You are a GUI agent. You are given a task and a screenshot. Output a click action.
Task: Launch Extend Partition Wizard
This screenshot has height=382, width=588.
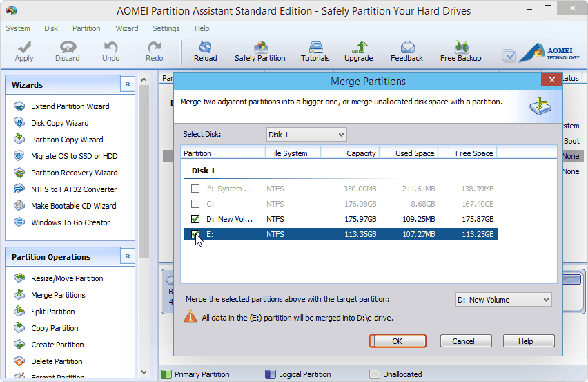[70, 106]
